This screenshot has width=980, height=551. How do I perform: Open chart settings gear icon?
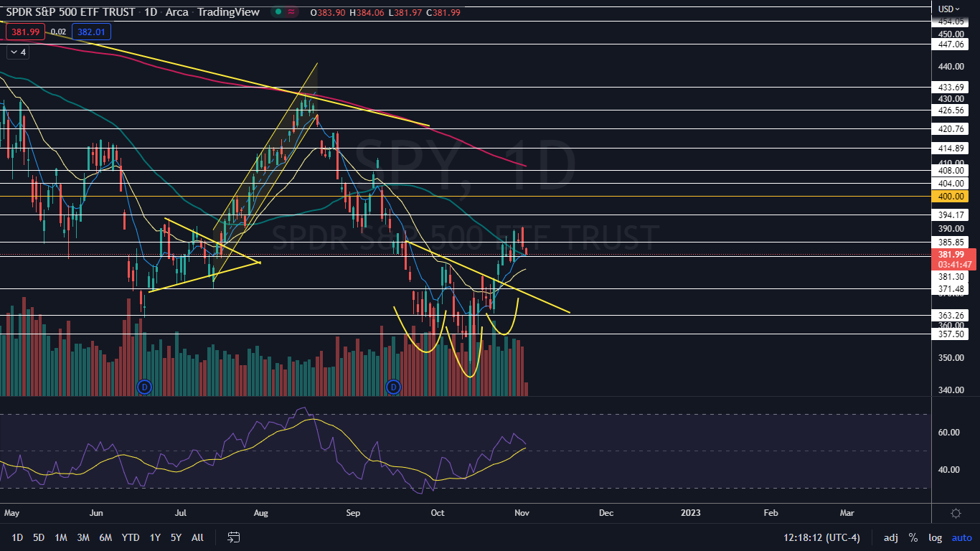(x=956, y=513)
